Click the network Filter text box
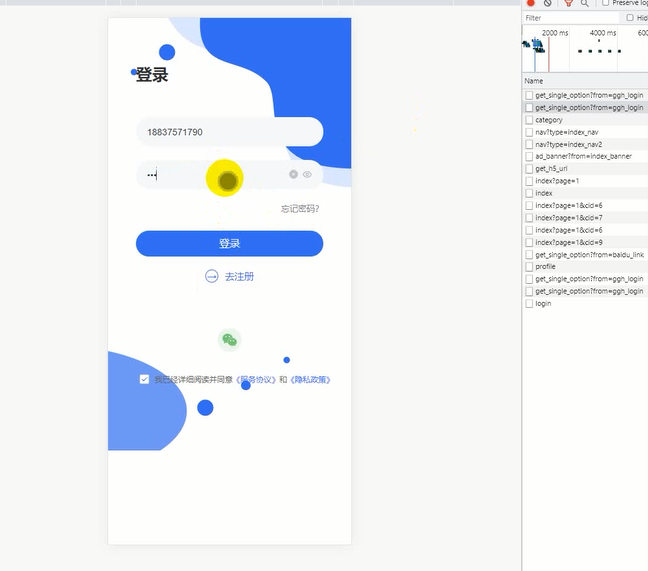This screenshot has height=571, width=648. coord(570,18)
